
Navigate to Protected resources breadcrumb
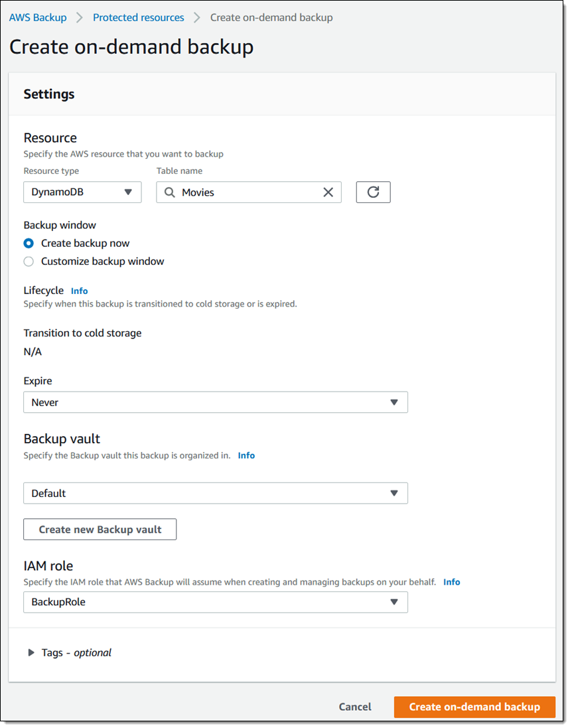(138, 17)
